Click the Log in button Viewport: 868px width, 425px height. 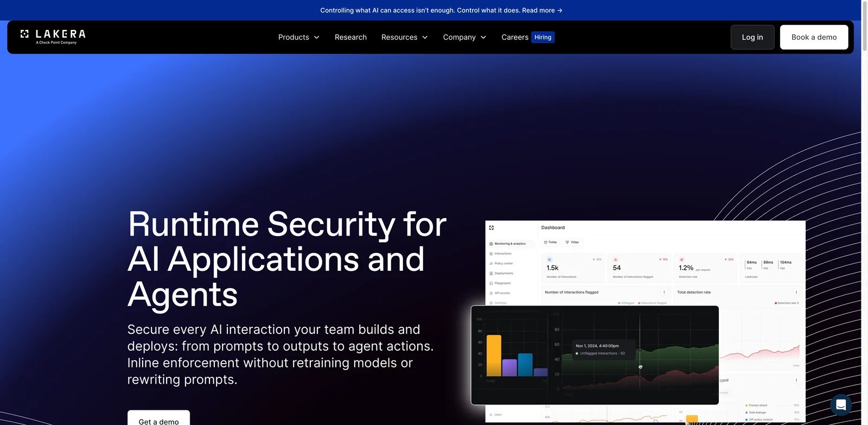click(x=752, y=37)
